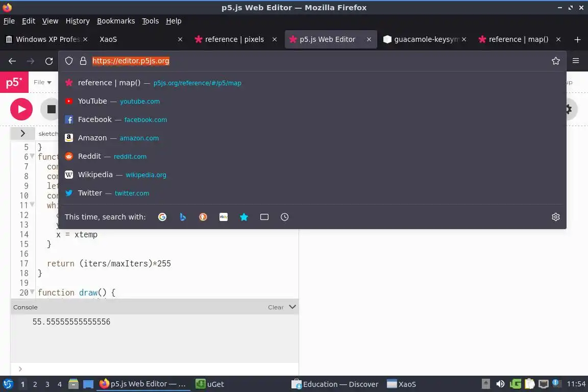Choose the Facebook suggestion
588x392 pixels.
click(312, 119)
